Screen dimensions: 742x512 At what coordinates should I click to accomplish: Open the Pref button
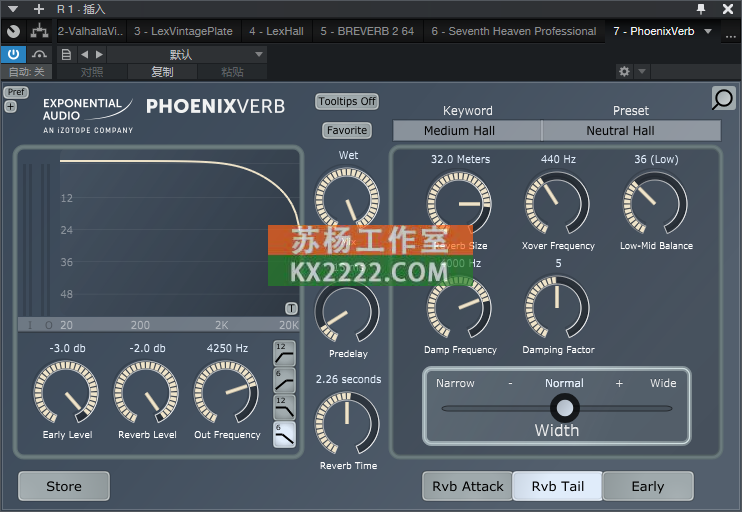16,92
